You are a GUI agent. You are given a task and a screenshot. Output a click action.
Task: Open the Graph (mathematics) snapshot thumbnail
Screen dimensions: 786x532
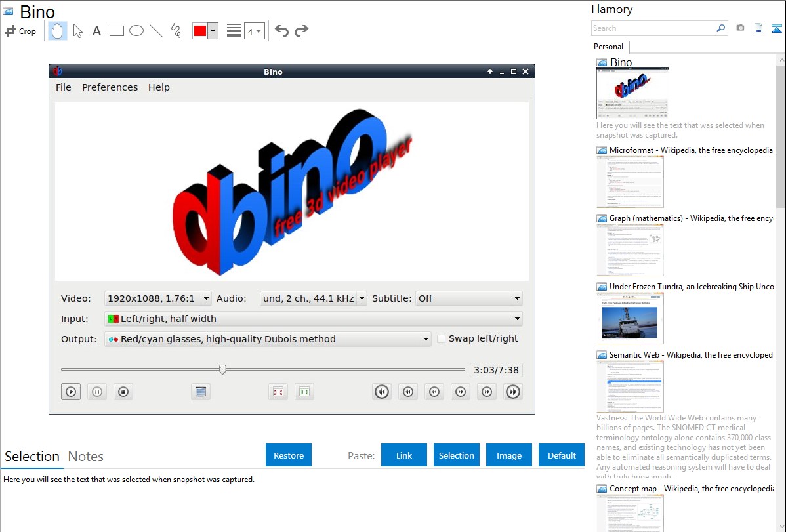(x=630, y=250)
